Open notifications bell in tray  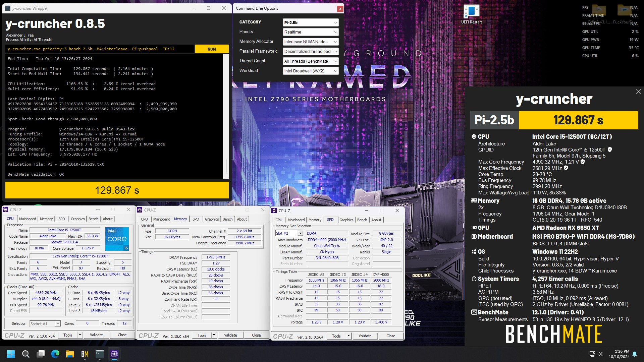[x=635, y=354]
